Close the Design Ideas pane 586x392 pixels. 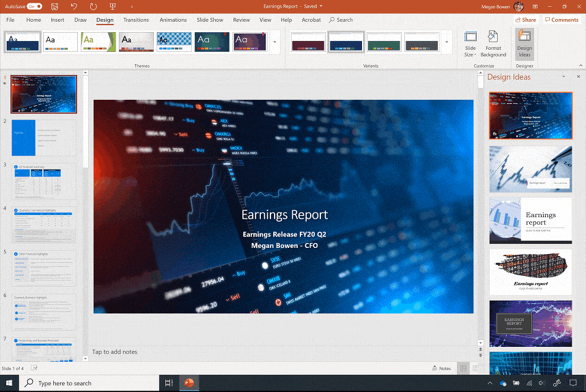click(x=578, y=76)
